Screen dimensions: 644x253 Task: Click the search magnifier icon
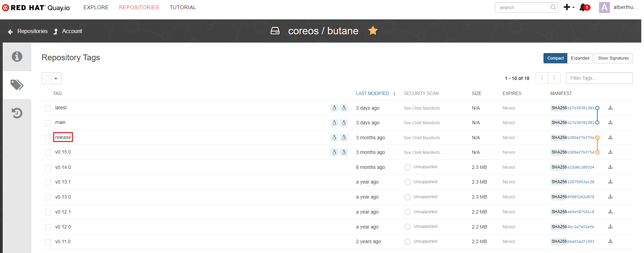553,7
